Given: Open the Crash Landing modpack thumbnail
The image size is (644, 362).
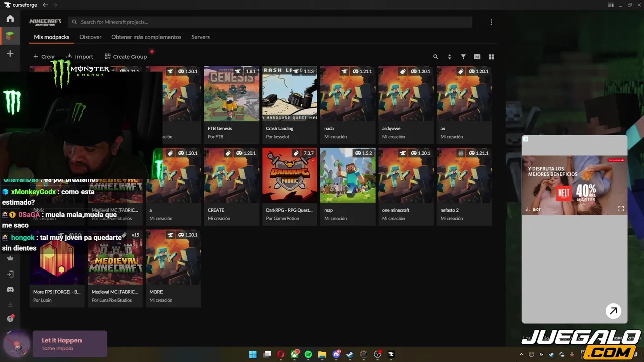Looking at the screenshot, I should coord(290,94).
